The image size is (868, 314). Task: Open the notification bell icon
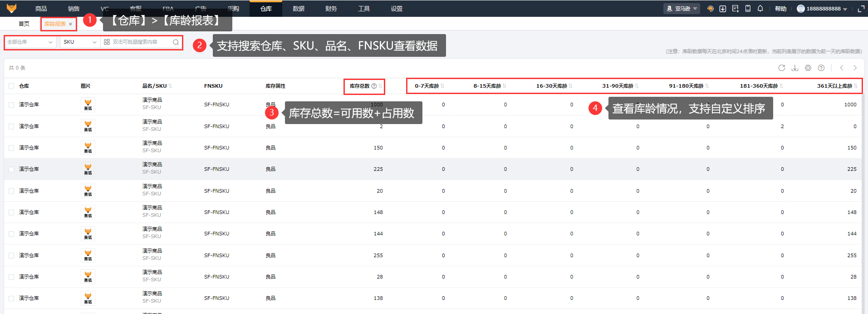point(760,9)
